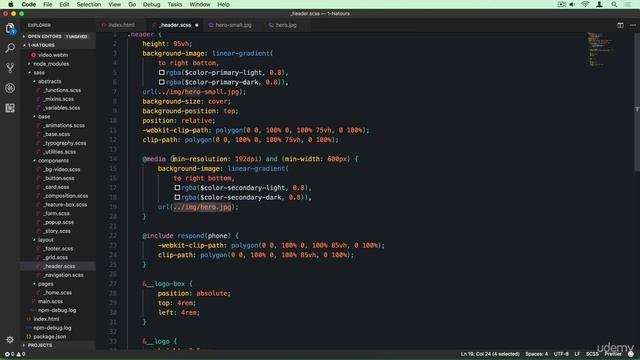Open the Debug menu

tap(151, 4)
